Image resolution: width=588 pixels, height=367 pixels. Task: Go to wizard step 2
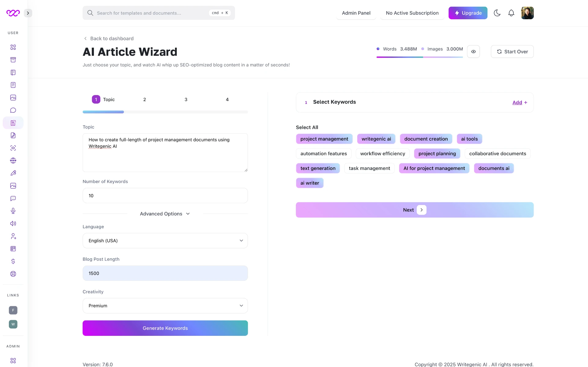click(144, 100)
